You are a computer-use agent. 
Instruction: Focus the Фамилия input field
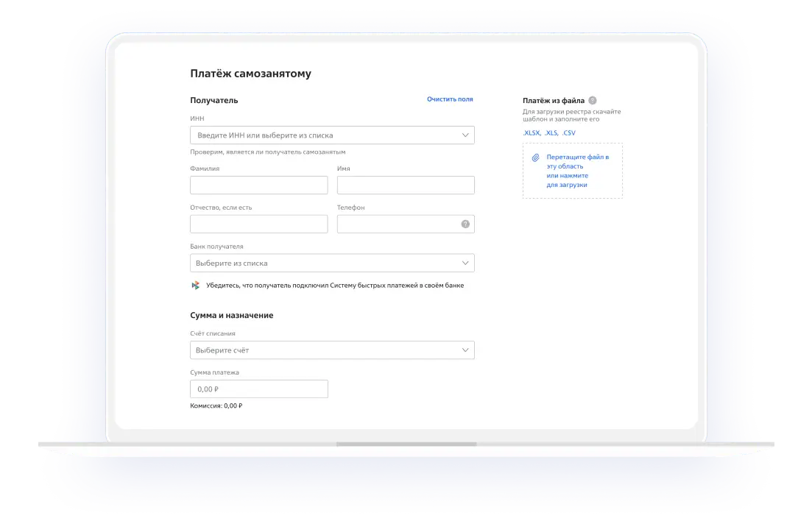pos(258,185)
